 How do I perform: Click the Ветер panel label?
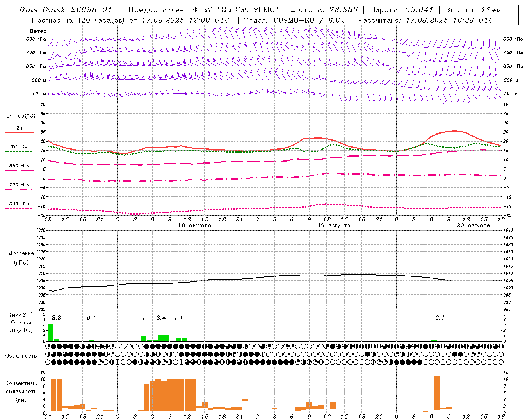(x=38, y=31)
